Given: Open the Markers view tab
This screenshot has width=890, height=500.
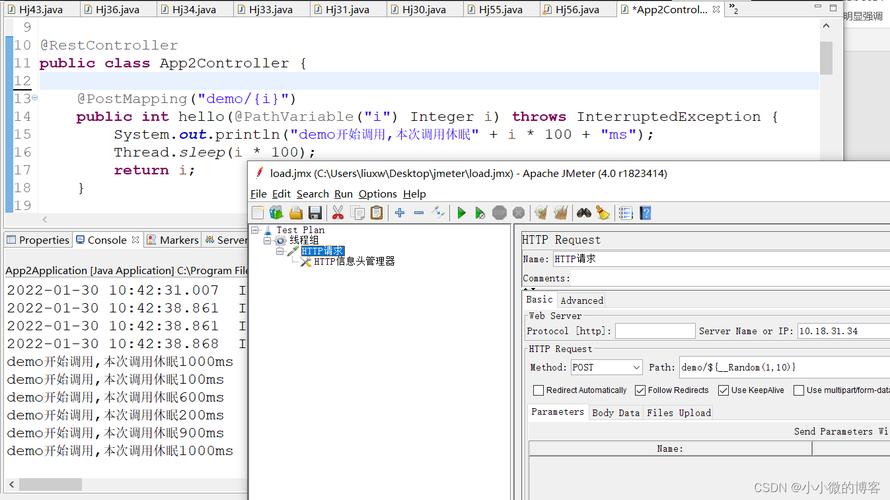Looking at the screenshot, I should (173, 240).
